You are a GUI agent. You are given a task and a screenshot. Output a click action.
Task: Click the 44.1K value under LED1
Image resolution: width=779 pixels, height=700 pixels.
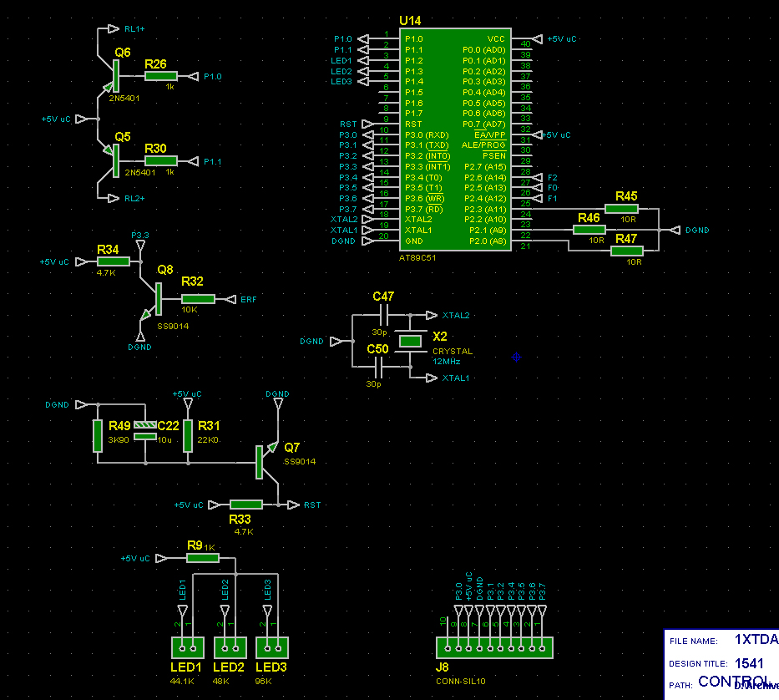coord(182,681)
